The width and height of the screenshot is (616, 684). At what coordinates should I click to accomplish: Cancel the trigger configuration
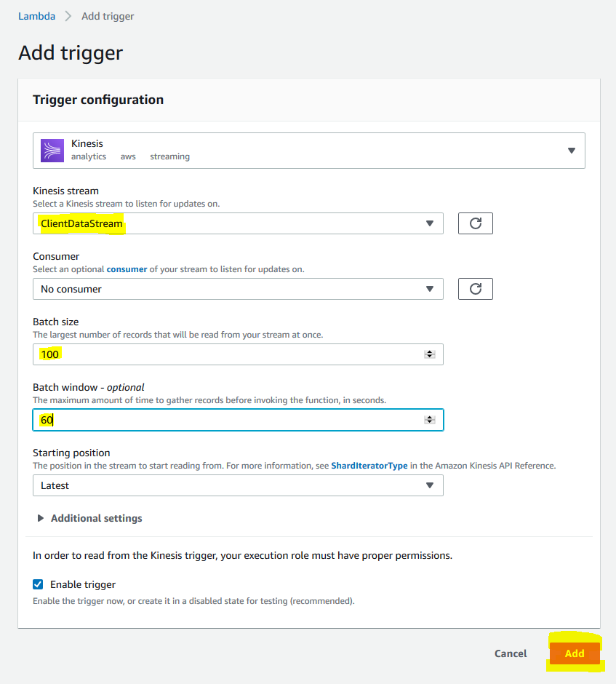pyautogui.click(x=511, y=653)
